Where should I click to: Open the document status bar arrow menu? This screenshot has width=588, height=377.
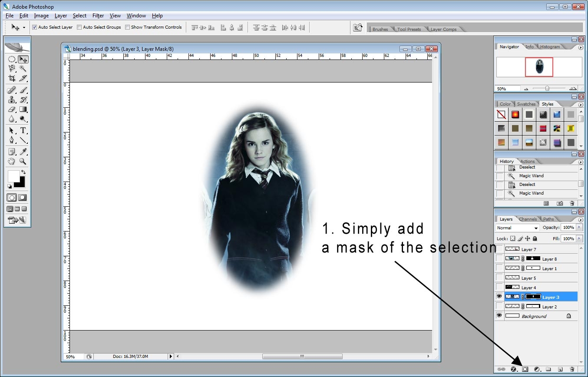click(171, 356)
